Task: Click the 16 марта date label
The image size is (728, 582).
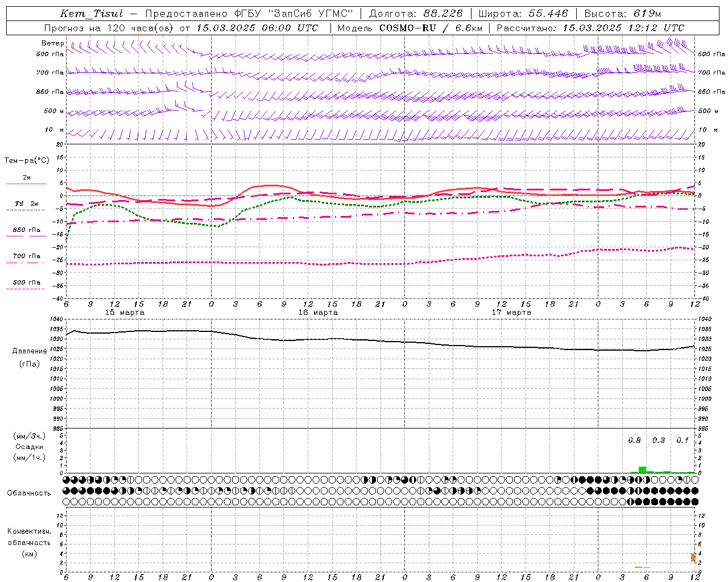Action: [318, 313]
